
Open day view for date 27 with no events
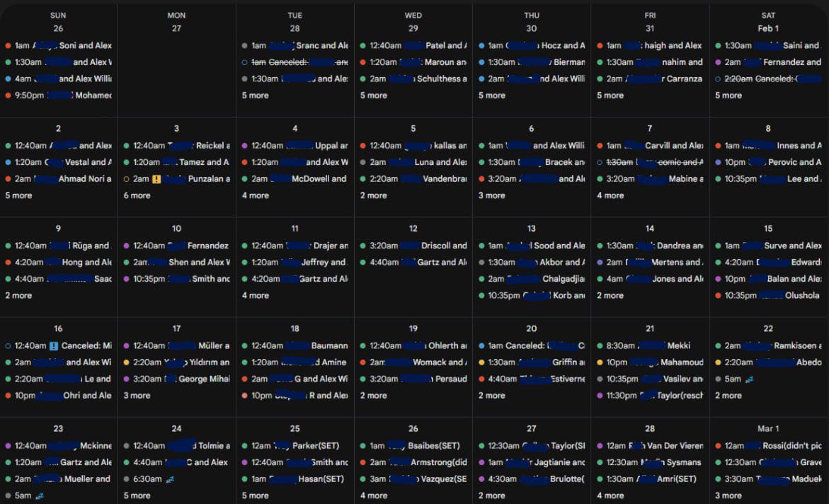(176, 28)
